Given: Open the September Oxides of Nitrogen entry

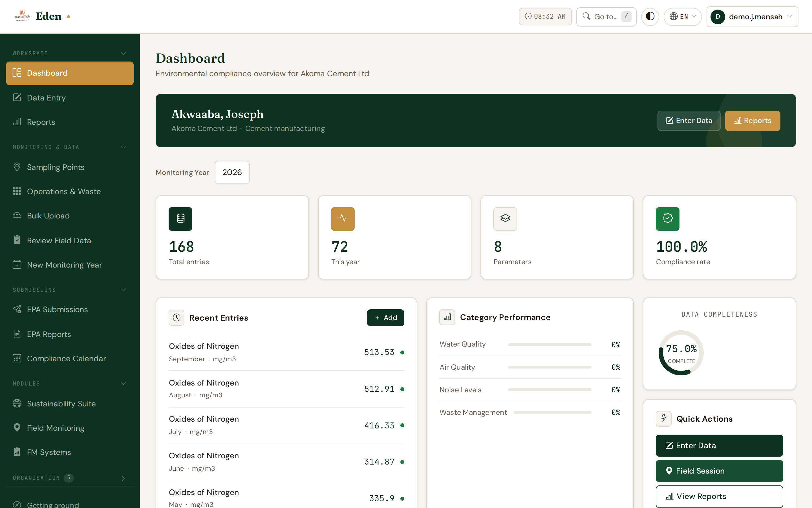Looking at the screenshot, I should (x=286, y=352).
